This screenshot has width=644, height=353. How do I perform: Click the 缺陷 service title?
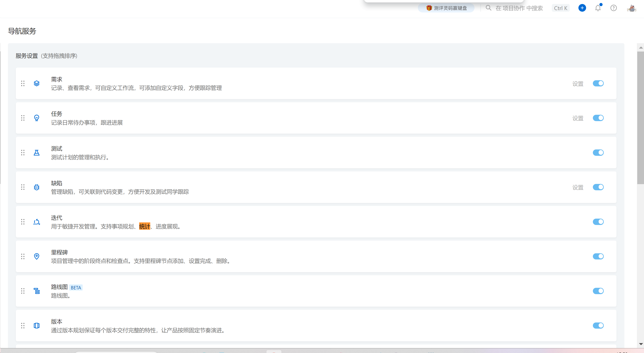click(56, 183)
